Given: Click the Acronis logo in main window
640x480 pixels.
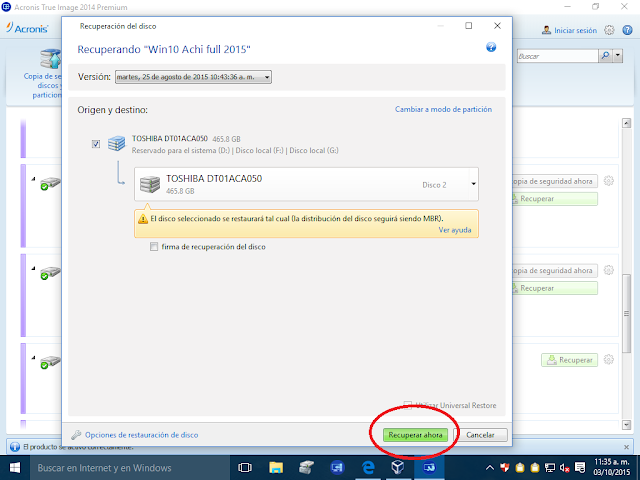Looking at the screenshot, I should pos(27,28).
